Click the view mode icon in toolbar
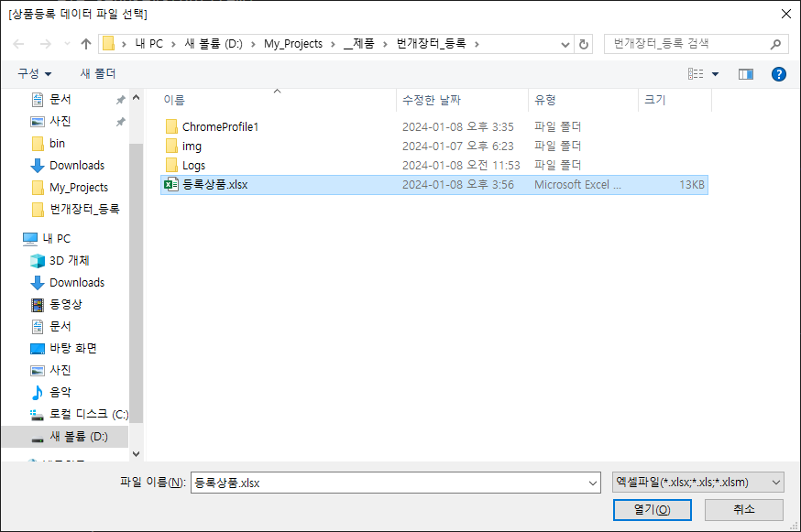This screenshot has width=801, height=532. [x=696, y=74]
